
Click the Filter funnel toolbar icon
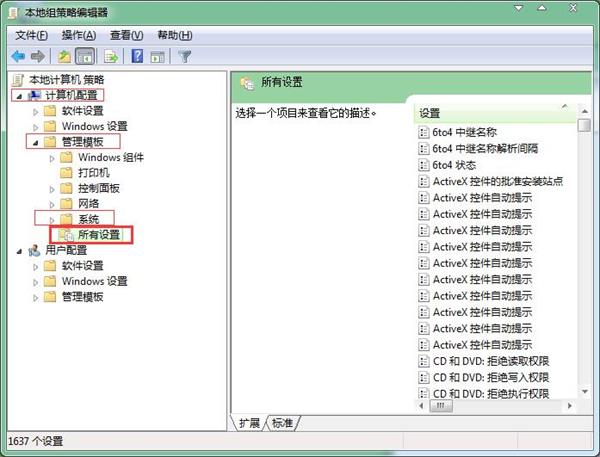[184, 57]
